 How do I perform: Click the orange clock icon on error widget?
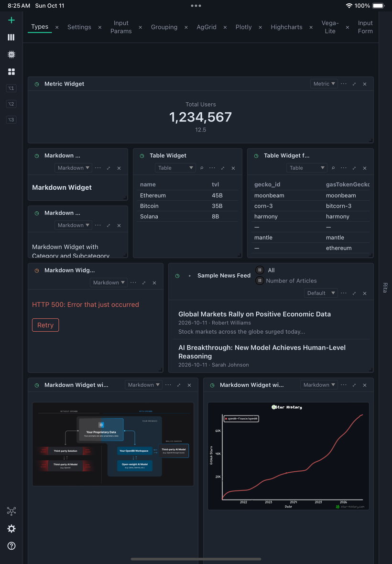pyautogui.click(x=37, y=271)
